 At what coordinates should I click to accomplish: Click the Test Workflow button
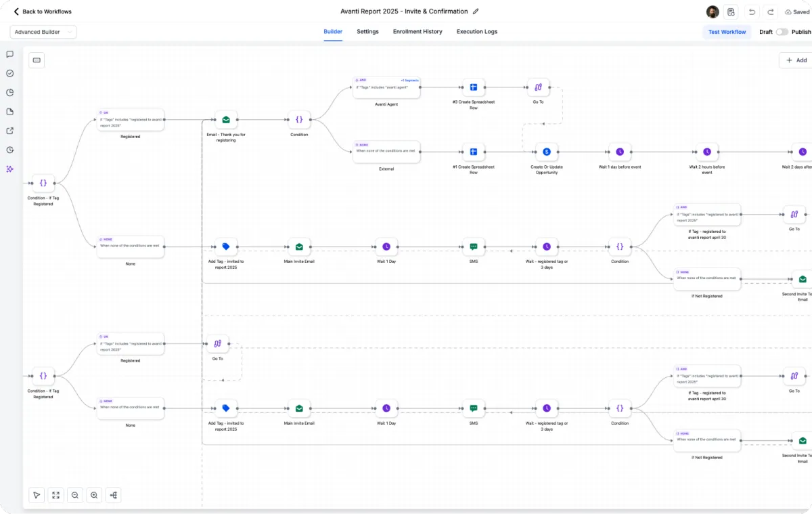click(727, 32)
